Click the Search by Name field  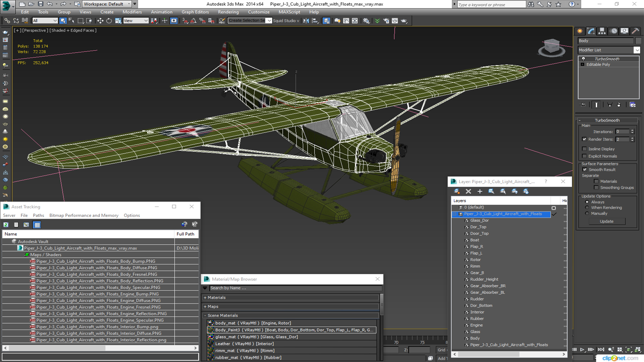(296, 288)
